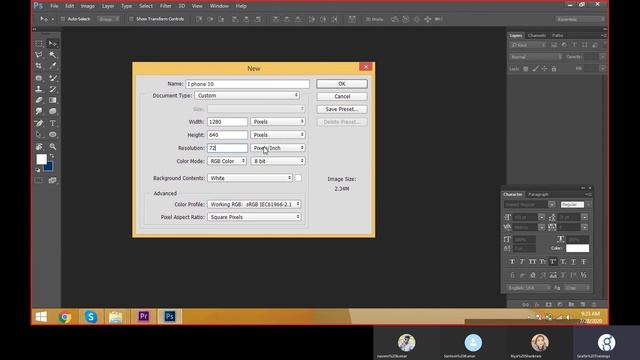Click the Name input field
The image size is (640, 360).
pos(247,84)
